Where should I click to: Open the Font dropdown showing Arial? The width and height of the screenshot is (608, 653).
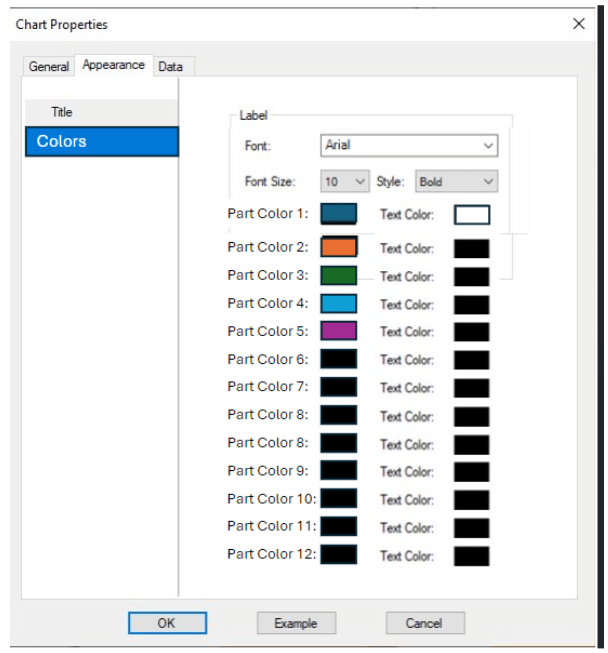[409, 146]
